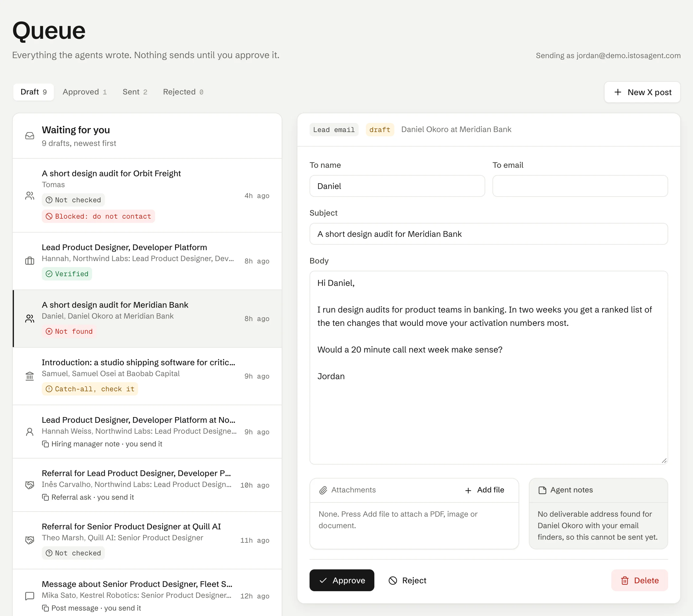Click into the Subject field
This screenshot has width=693, height=616.
489,234
